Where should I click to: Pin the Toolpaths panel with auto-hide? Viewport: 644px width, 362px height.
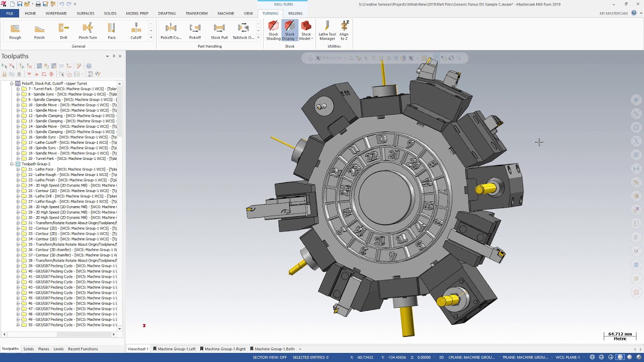114,56
